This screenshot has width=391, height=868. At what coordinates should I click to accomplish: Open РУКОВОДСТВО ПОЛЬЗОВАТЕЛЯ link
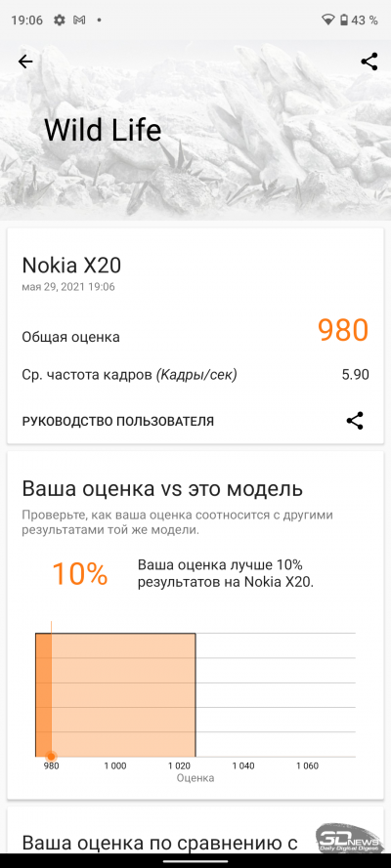[x=118, y=421]
